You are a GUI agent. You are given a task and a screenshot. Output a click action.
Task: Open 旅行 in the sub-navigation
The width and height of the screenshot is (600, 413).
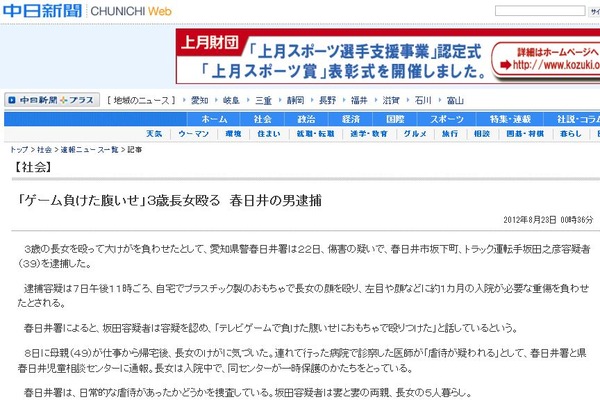click(x=450, y=134)
